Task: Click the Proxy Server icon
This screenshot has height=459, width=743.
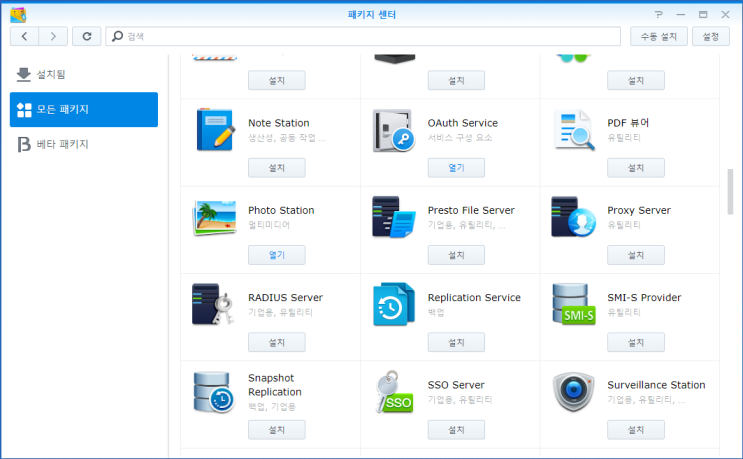Action: pos(573,217)
